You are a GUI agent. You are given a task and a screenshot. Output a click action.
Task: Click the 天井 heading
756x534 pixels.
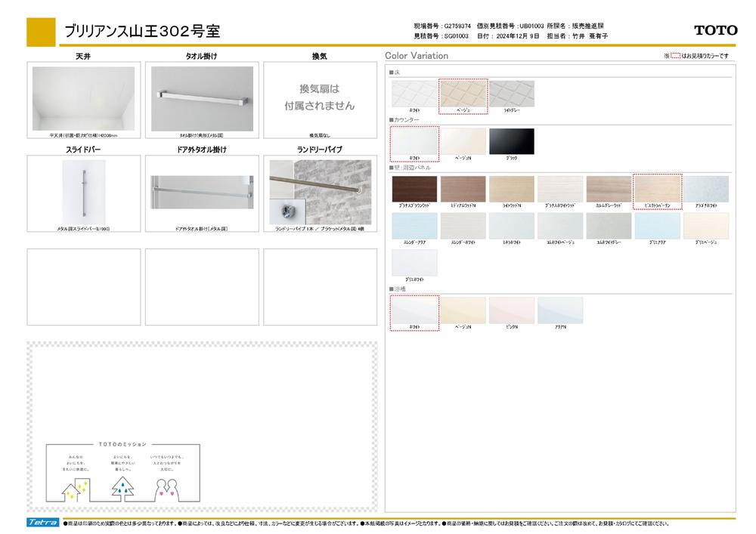83,57
